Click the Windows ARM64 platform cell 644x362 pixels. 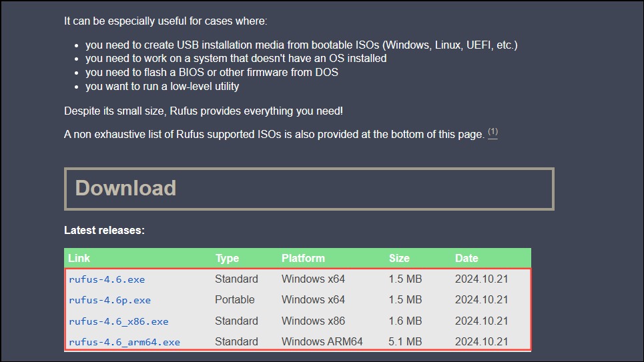coord(322,341)
